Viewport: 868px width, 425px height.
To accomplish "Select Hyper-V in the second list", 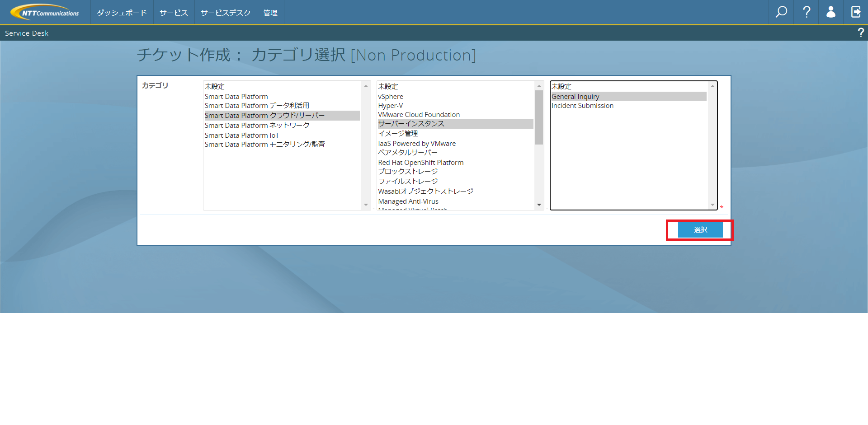I will 456,106.
